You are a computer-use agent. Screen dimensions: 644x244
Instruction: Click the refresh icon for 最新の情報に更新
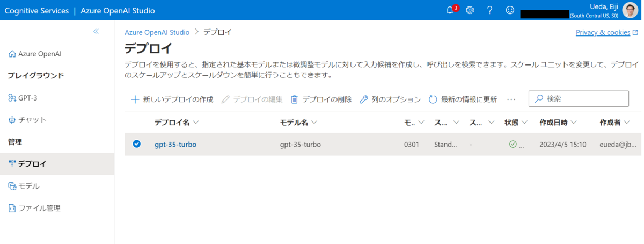pyautogui.click(x=433, y=99)
